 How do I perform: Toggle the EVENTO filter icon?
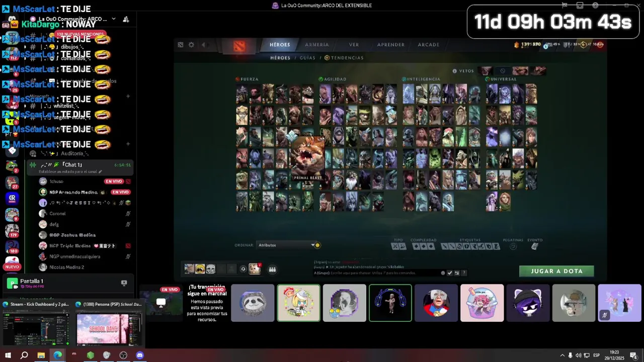tap(535, 246)
